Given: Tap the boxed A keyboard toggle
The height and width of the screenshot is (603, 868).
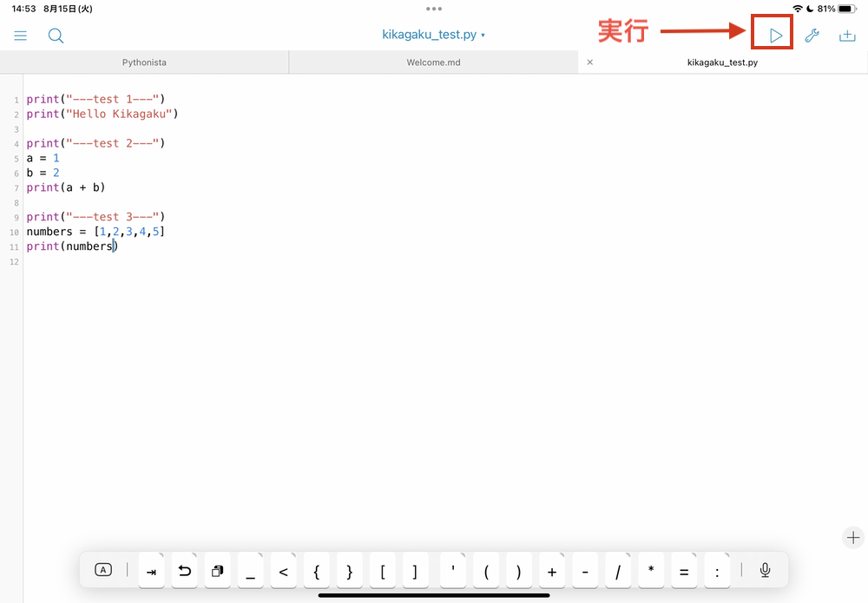Looking at the screenshot, I should tap(103, 569).
